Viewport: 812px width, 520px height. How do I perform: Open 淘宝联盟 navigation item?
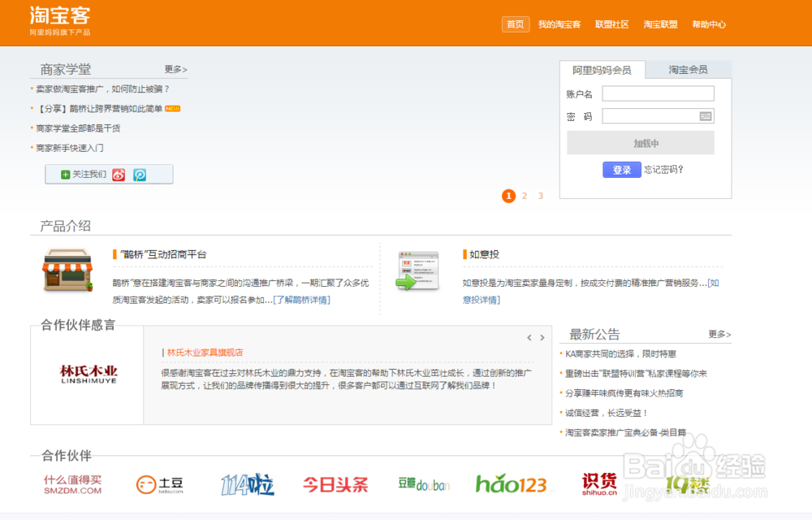tap(660, 24)
